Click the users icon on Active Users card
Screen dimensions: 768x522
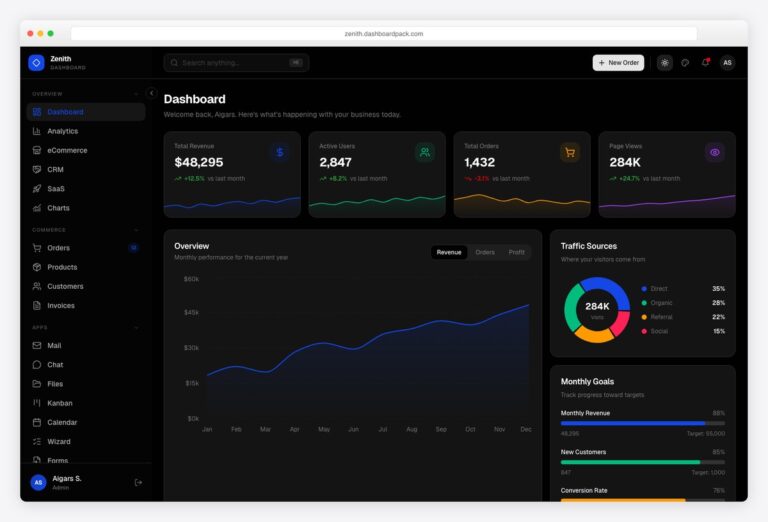(x=425, y=152)
